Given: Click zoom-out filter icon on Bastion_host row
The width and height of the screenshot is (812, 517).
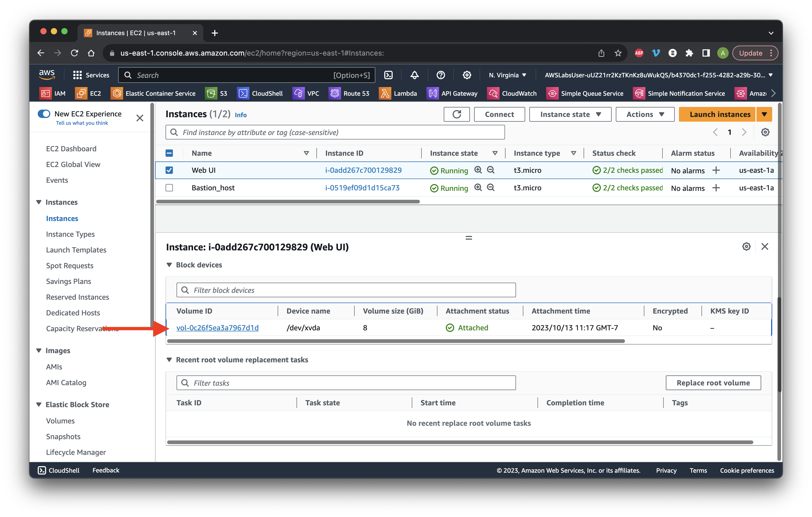Looking at the screenshot, I should pyautogui.click(x=491, y=188).
